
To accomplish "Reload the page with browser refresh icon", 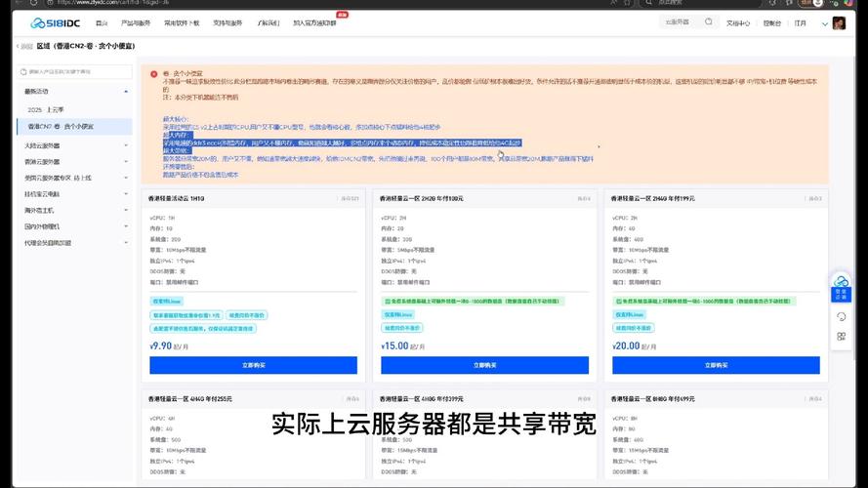I will tap(34, 3).
